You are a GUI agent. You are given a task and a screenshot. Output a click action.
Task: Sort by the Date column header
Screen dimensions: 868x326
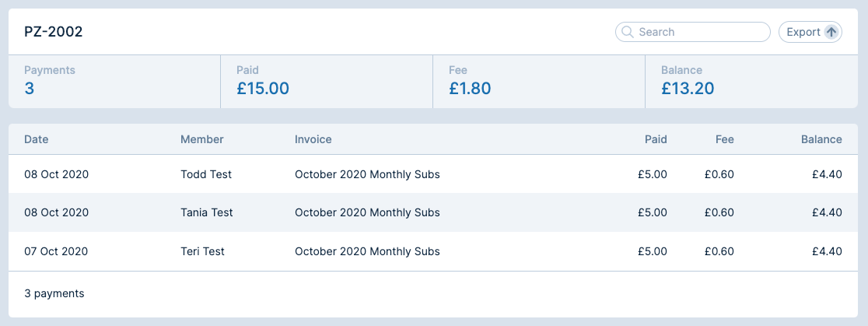[x=37, y=139]
